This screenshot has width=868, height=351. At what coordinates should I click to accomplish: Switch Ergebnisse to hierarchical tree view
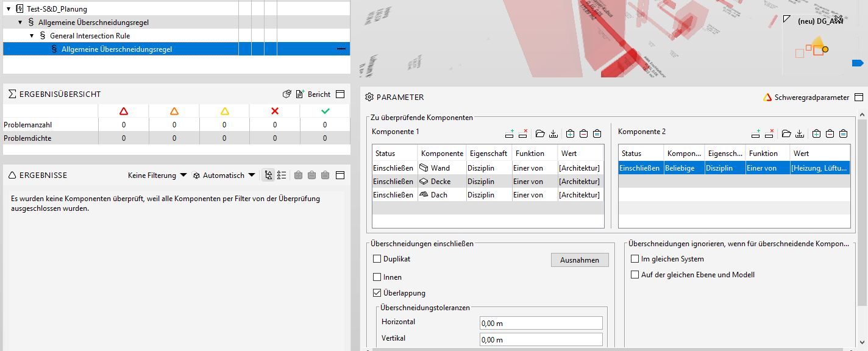pyautogui.click(x=268, y=175)
